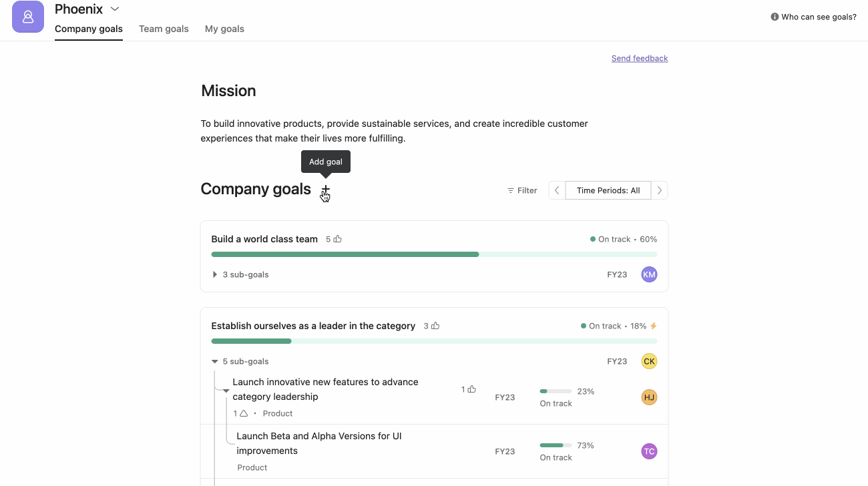The height and width of the screenshot is (486, 868).
Task: Click the Phoenix workspace avatar
Action: [27, 17]
